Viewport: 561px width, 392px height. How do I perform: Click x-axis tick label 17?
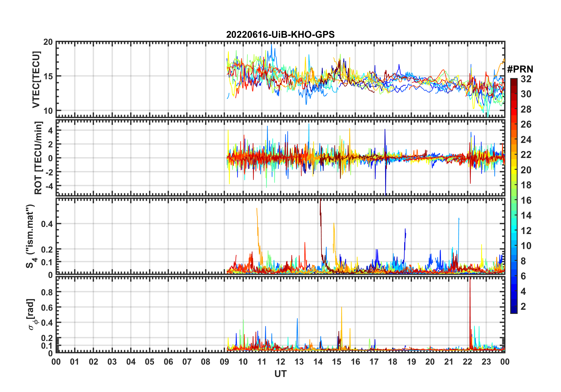click(x=374, y=362)
